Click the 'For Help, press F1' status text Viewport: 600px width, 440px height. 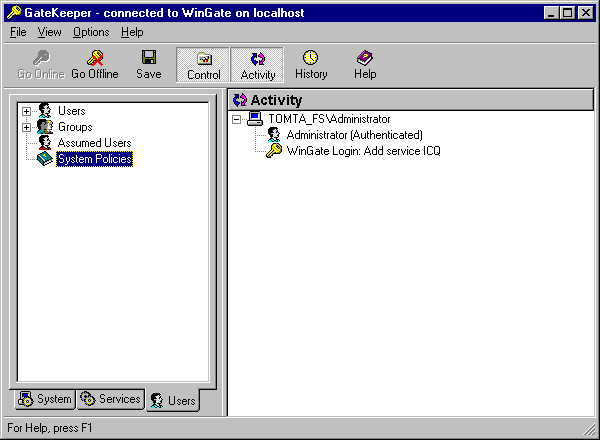pos(50,428)
